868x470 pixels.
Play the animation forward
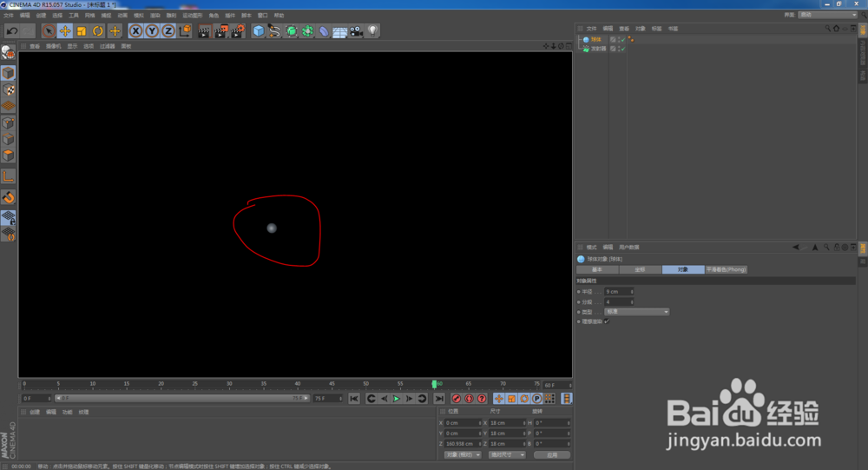[x=397, y=399]
